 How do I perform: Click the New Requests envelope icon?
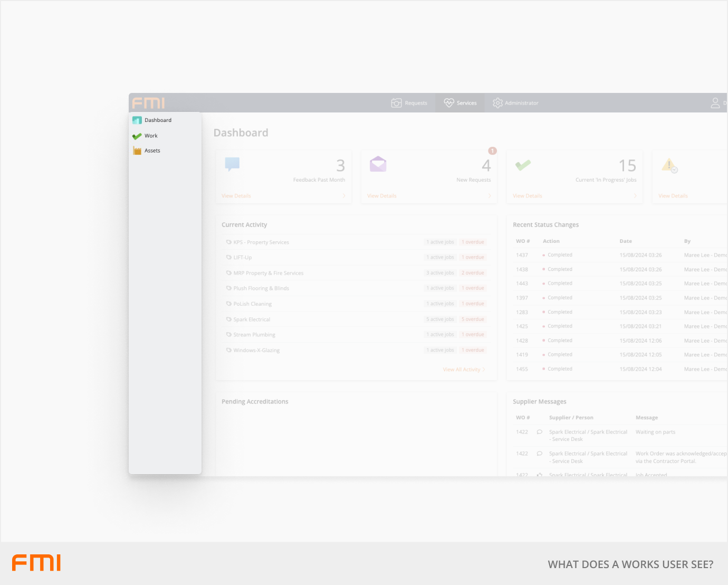point(378,164)
